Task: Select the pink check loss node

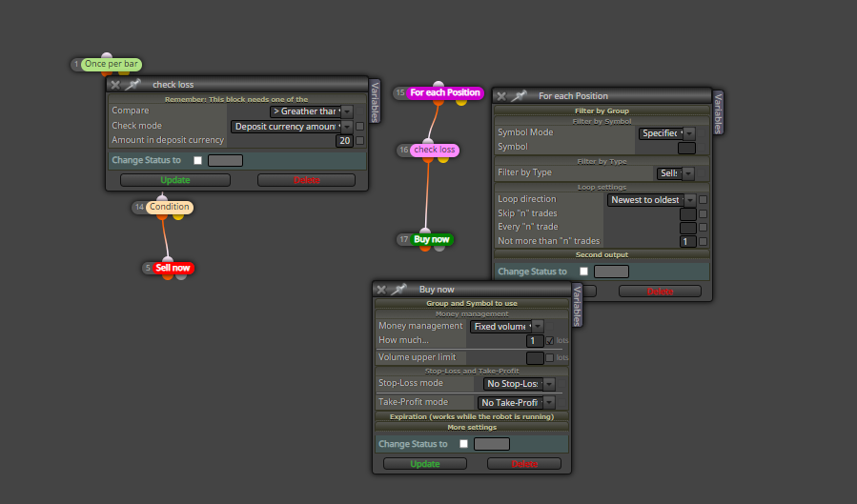Action: pos(434,150)
